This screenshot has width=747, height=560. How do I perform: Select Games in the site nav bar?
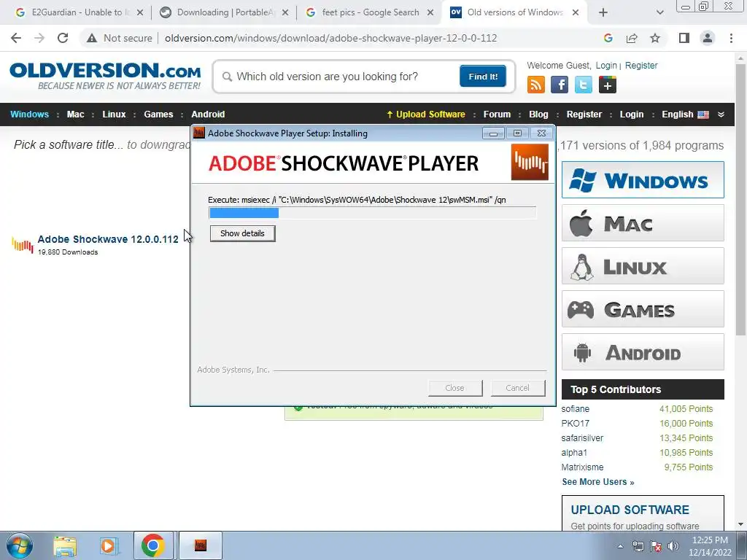click(158, 114)
